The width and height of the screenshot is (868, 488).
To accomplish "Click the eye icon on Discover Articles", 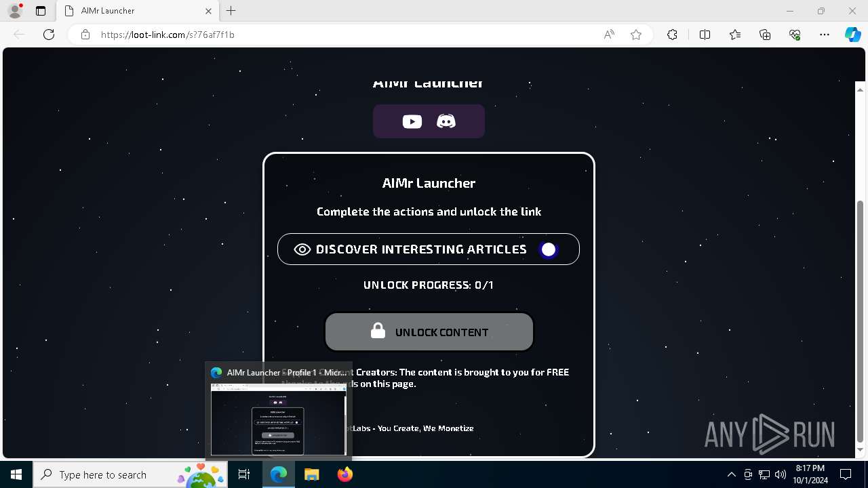I will coord(302,249).
